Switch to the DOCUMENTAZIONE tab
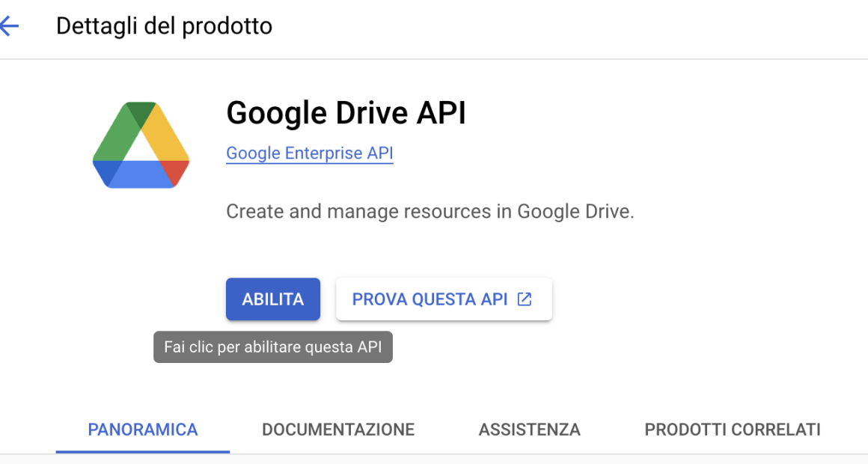 point(338,430)
